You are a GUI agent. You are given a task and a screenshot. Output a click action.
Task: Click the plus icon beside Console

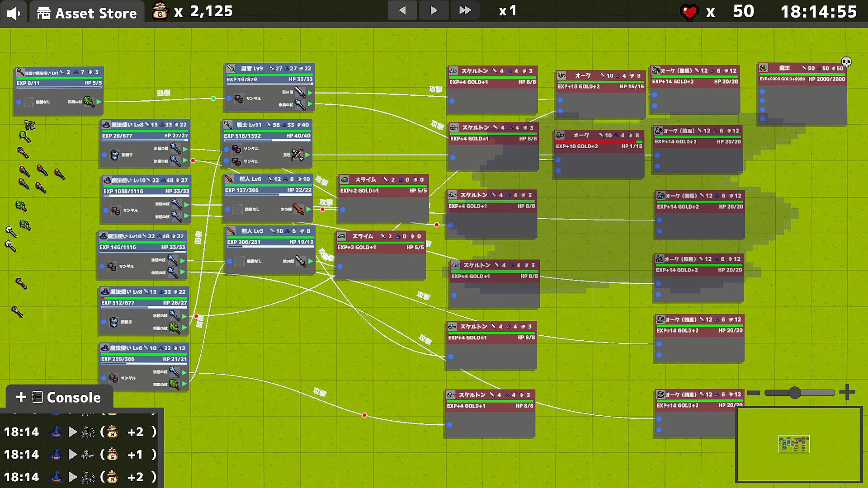click(21, 397)
